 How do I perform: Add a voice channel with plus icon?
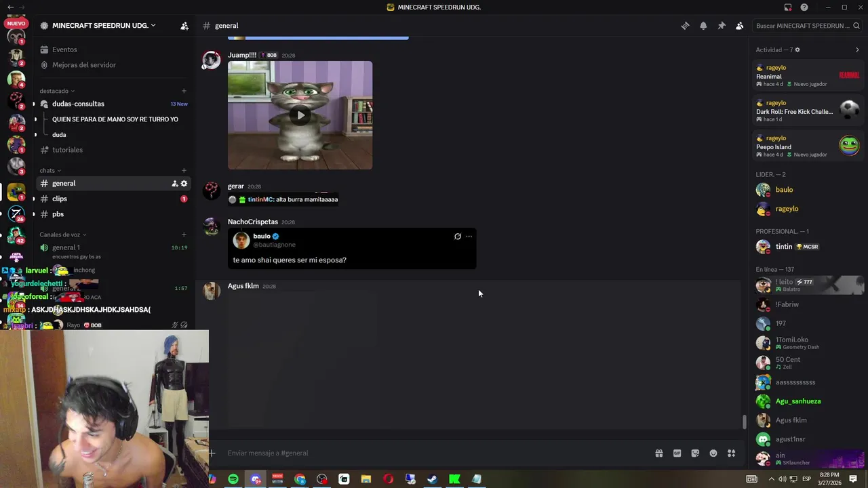tap(184, 235)
